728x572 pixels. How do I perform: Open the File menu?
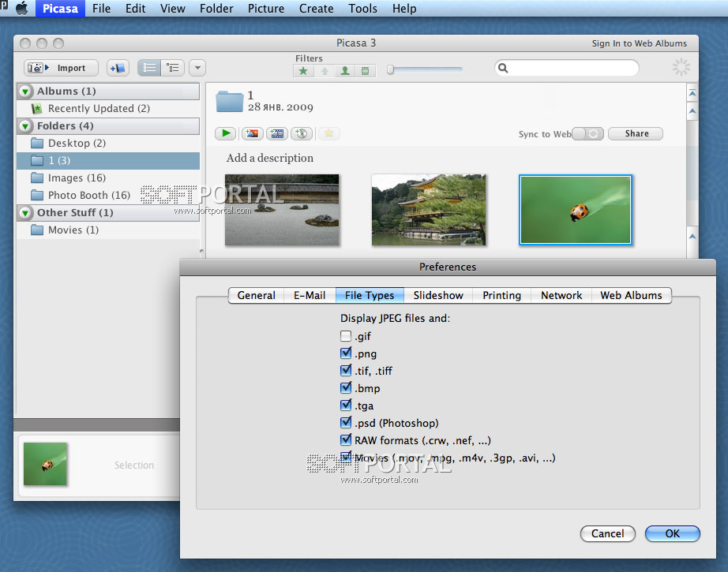(101, 9)
